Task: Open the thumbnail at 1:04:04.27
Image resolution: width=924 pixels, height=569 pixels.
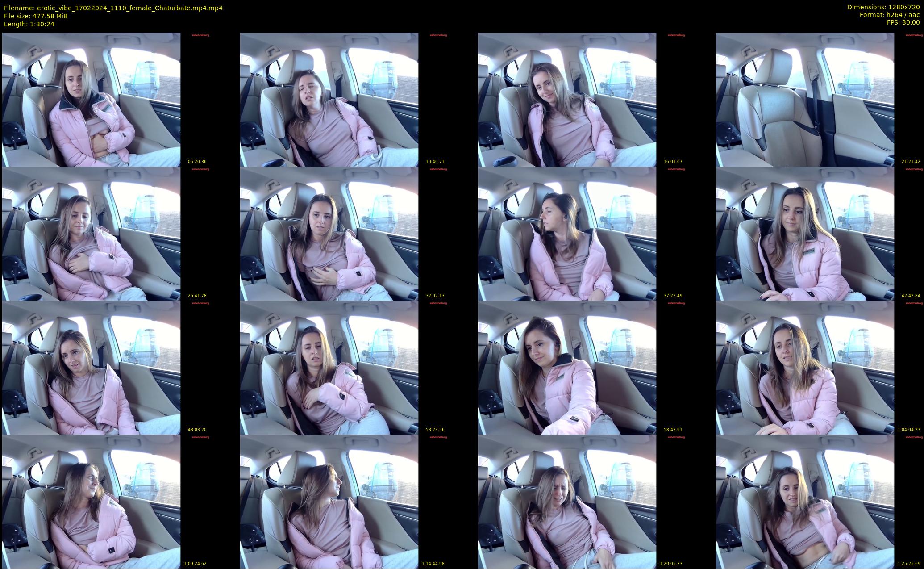Action: (x=805, y=368)
